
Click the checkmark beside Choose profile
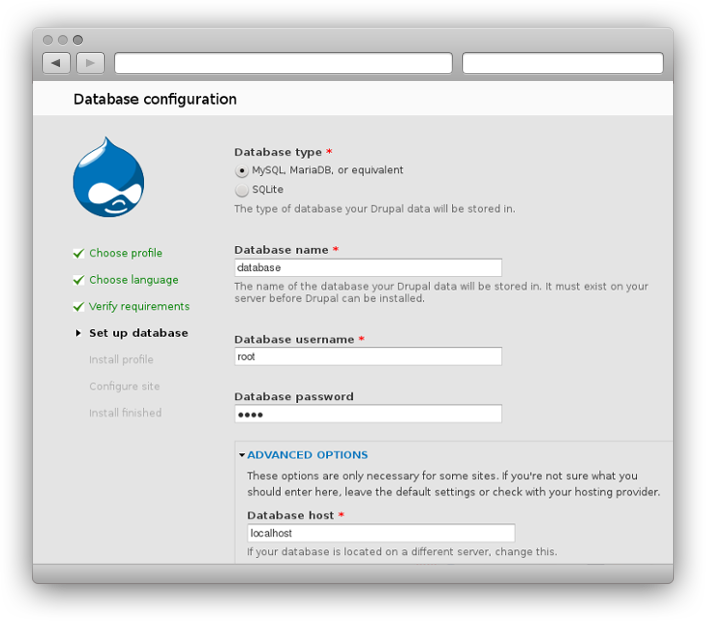coord(79,253)
